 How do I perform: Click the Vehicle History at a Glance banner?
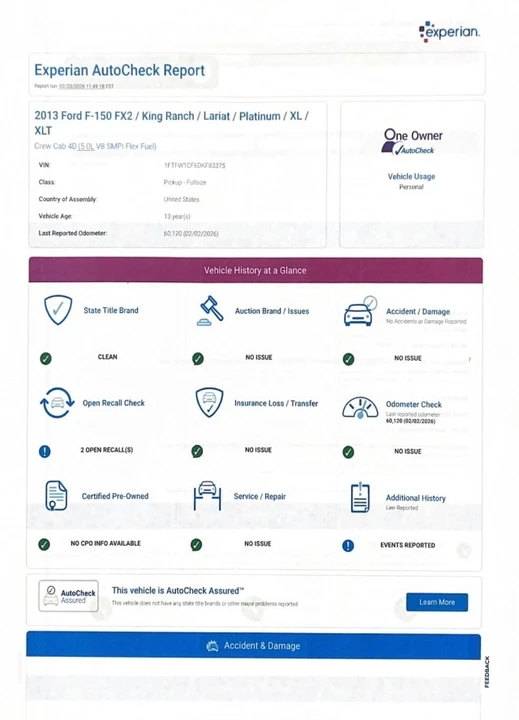[x=255, y=270]
